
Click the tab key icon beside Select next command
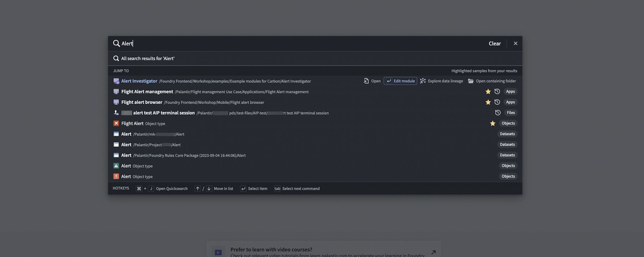[x=277, y=189]
